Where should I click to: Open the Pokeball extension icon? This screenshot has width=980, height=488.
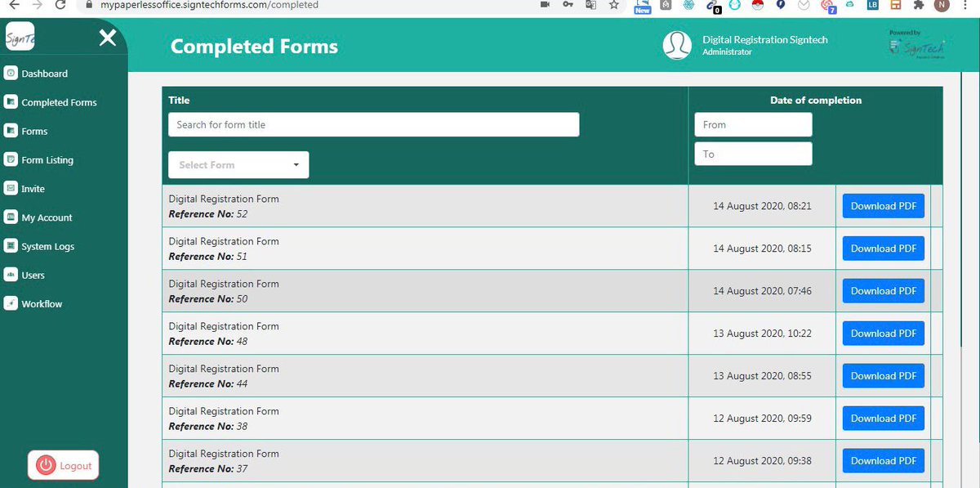point(759,5)
